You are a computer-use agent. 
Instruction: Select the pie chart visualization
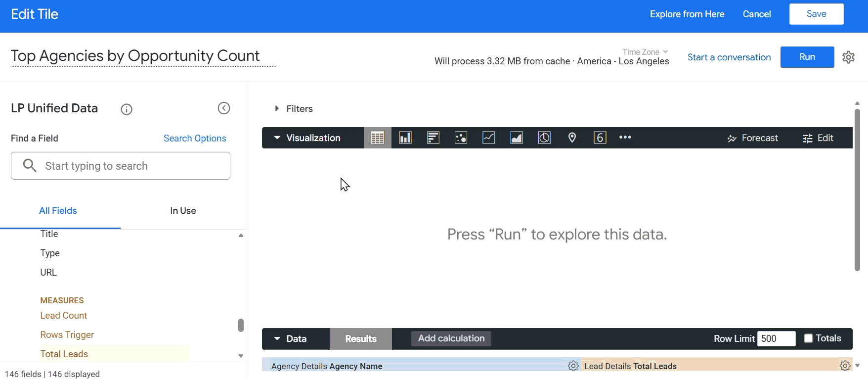pos(544,138)
